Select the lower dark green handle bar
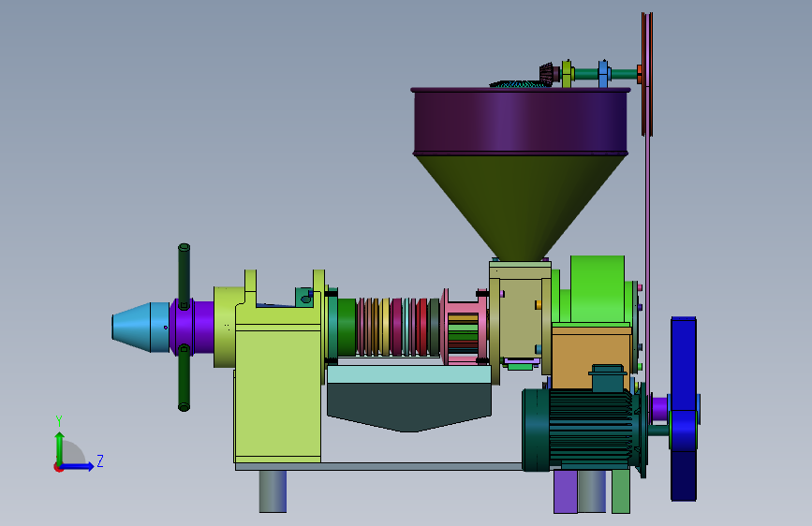 [184, 378]
